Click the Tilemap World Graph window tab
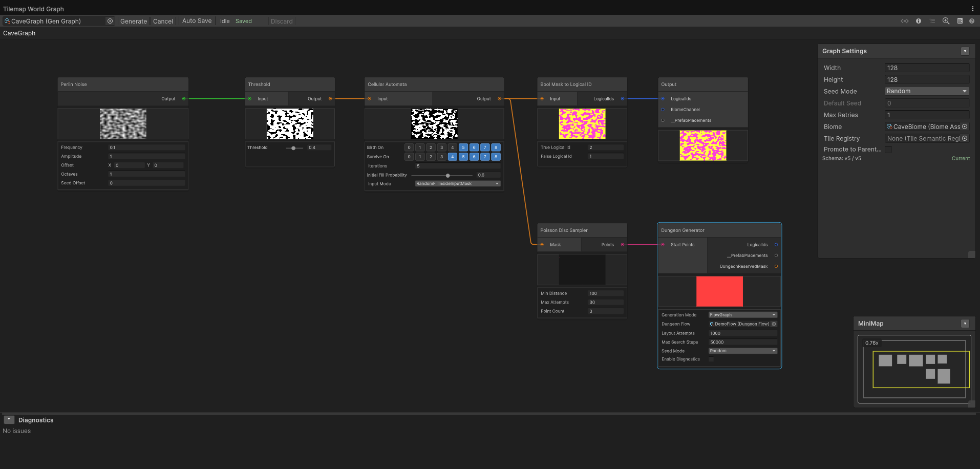 coord(34,9)
